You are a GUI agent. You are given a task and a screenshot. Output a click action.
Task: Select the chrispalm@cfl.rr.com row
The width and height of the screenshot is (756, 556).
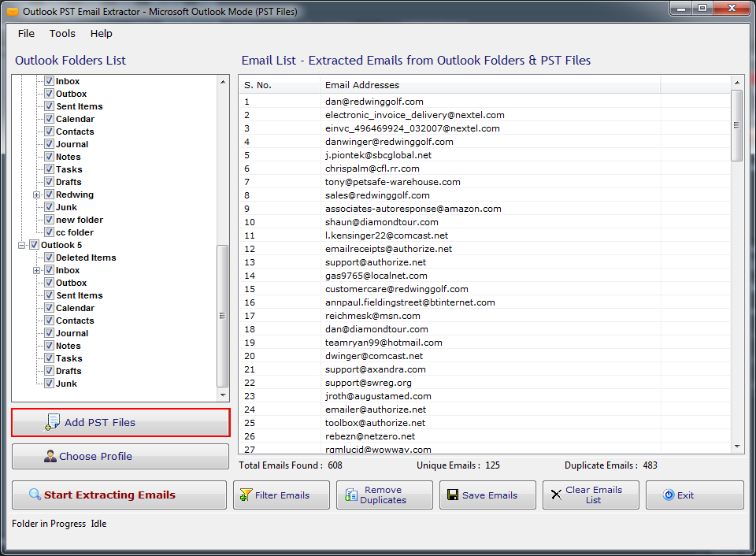(484, 169)
